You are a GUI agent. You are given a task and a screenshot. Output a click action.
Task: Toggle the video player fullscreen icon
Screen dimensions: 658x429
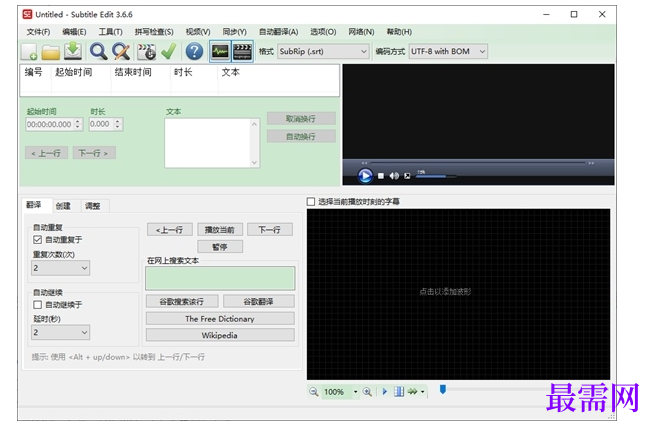tap(407, 176)
